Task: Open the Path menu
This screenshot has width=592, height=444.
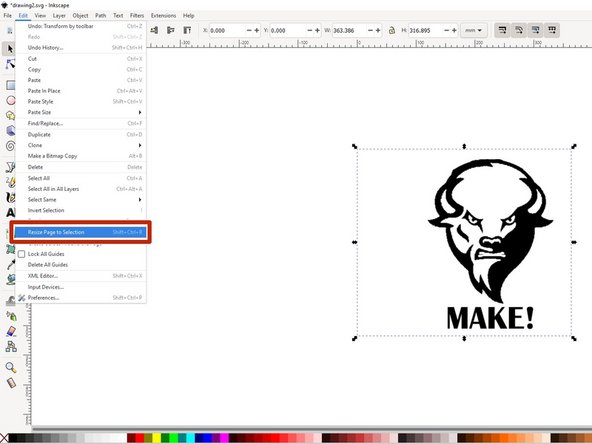Action: point(100,15)
